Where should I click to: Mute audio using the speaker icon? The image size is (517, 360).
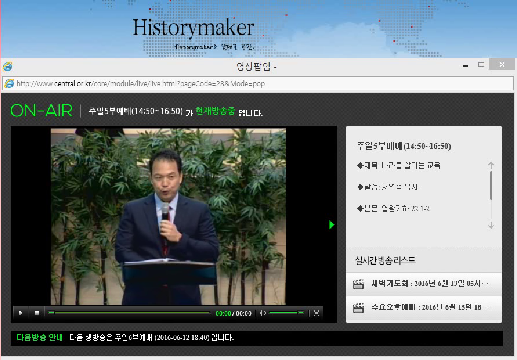click(x=263, y=313)
